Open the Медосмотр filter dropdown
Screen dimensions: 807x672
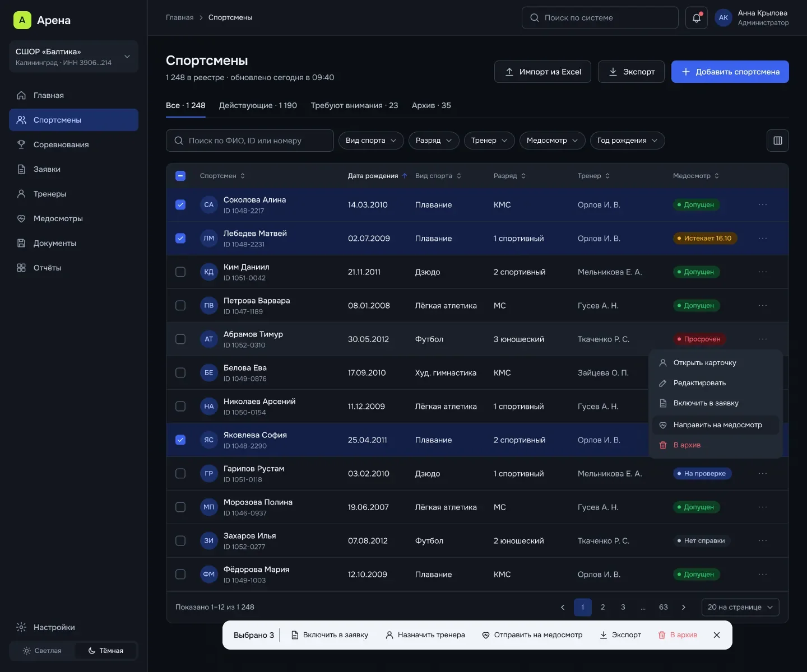(553, 141)
